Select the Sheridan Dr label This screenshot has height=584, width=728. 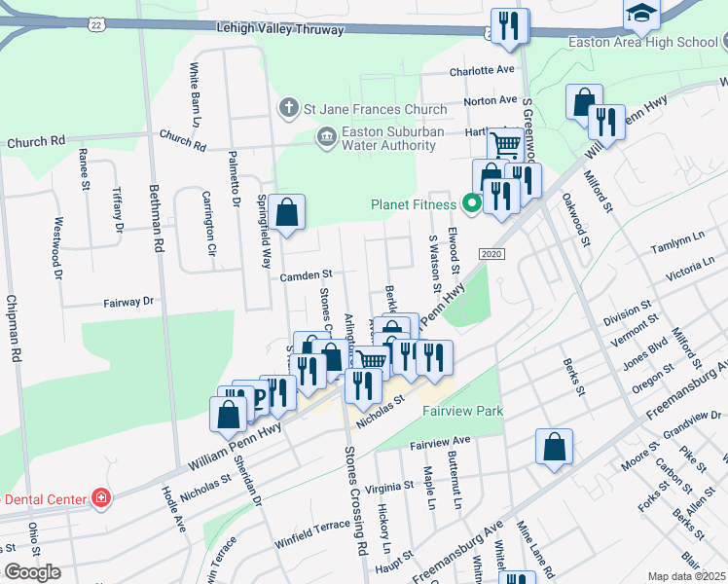click(x=247, y=481)
